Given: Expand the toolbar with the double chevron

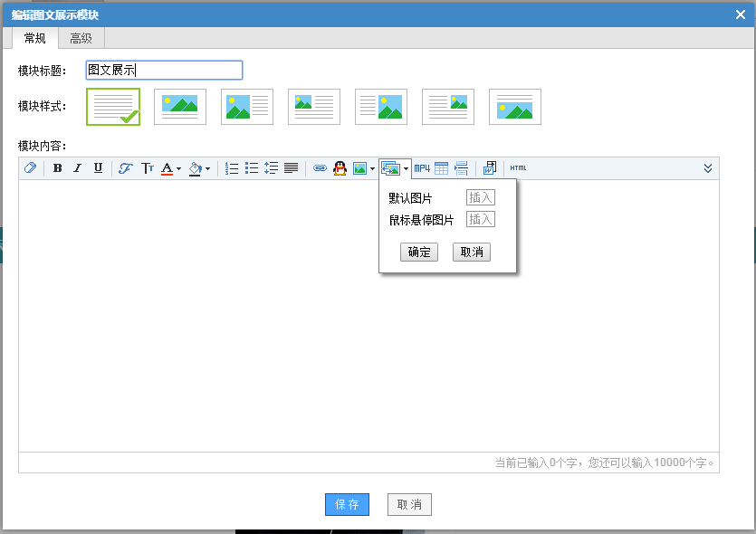Looking at the screenshot, I should [x=708, y=168].
